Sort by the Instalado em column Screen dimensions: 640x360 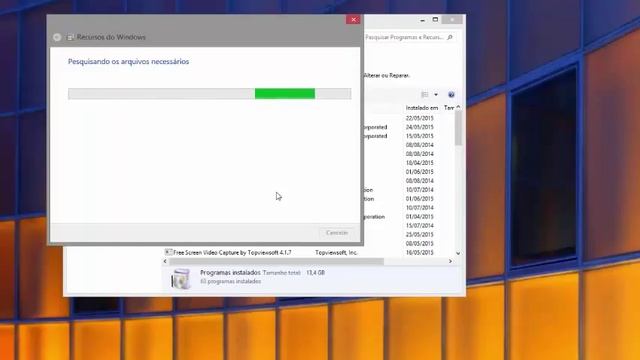point(422,108)
